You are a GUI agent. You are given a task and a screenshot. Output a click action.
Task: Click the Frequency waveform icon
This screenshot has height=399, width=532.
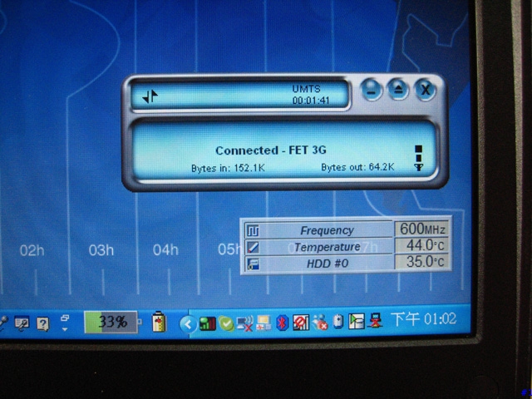253,231
